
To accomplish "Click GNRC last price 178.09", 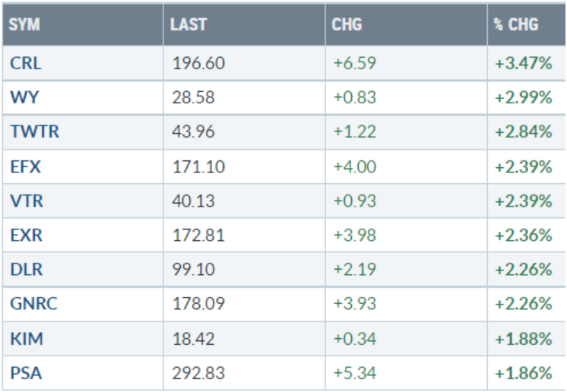I will (x=198, y=303).
